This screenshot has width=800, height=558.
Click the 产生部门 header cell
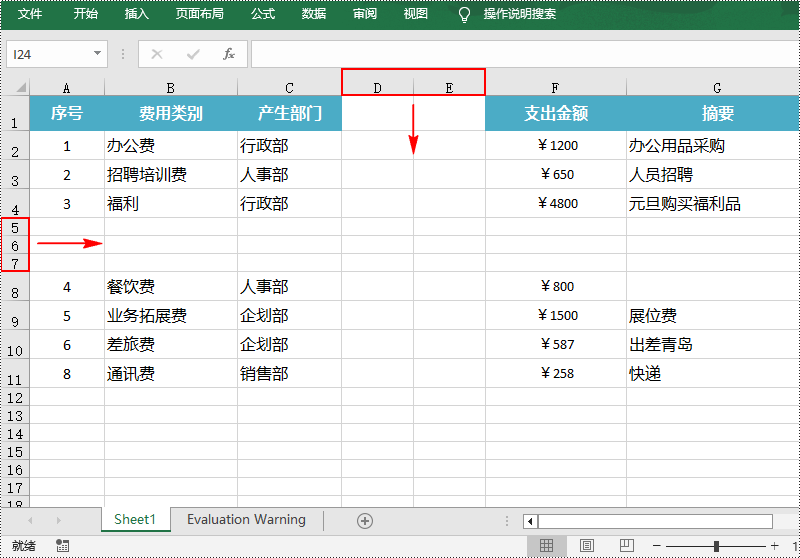(x=289, y=113)
